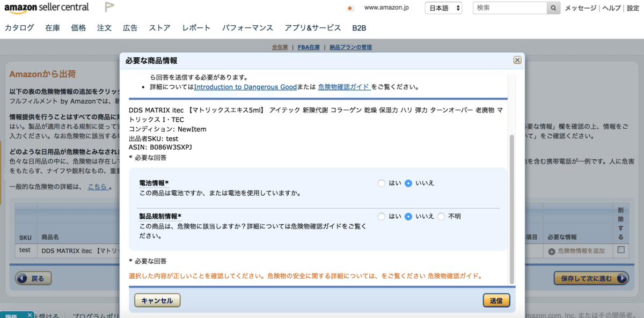
Task: Click www.amazon.jp marketplace text
Action: [x=386, y=8]
